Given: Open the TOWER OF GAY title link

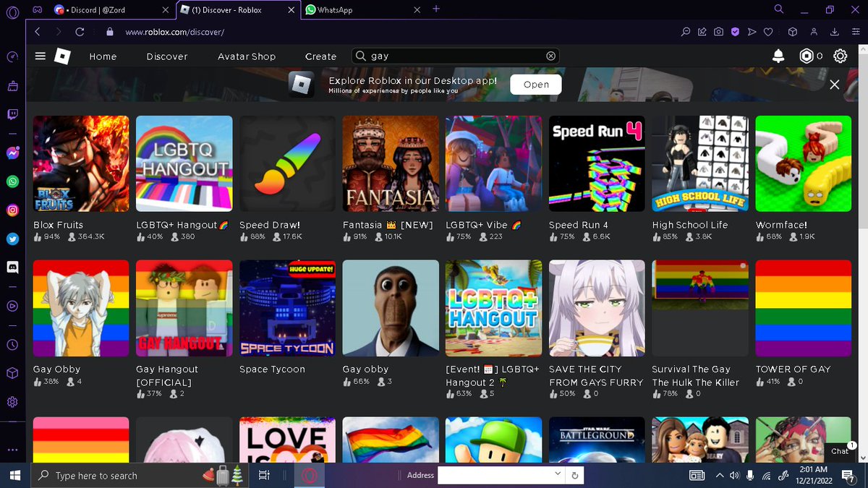Looking at the screenshot, I should click(793, 369).
